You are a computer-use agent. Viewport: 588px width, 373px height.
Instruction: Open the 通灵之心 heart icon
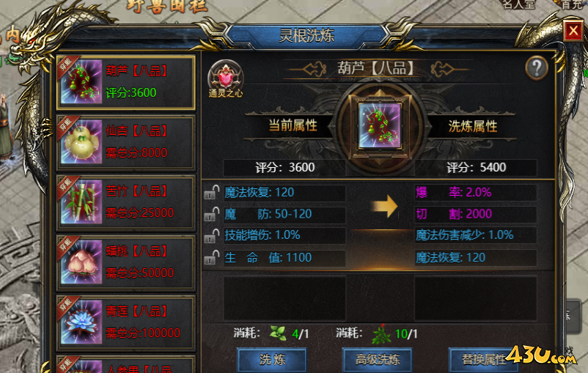[226, 79]
